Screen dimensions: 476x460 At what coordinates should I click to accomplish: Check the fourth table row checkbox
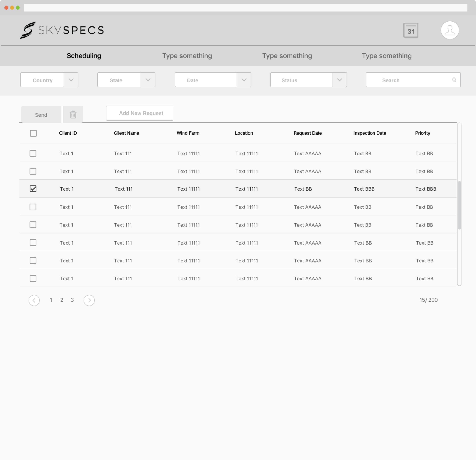[33, 207]
